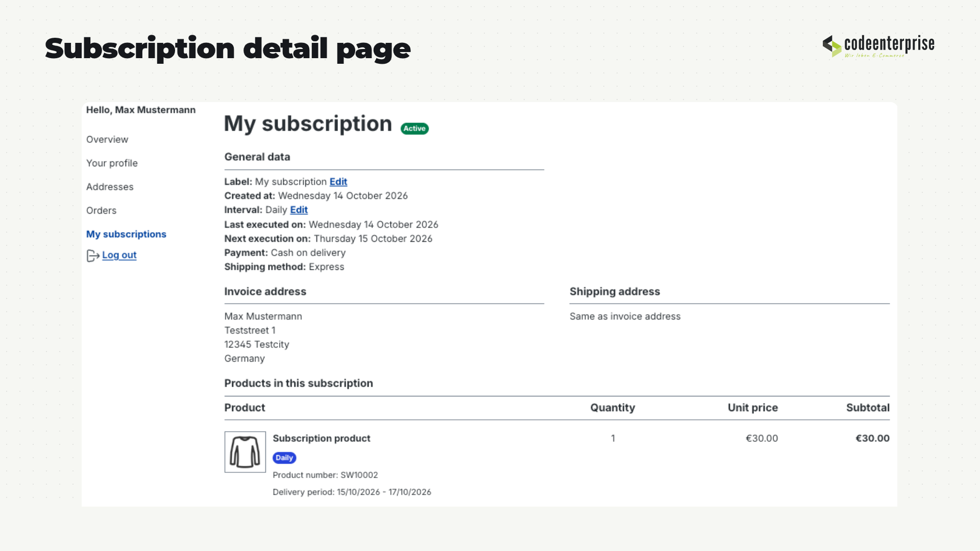Click the quantity value 1
Image resolution: width=980 pixels, height=551 pixels.
[613, 438]
